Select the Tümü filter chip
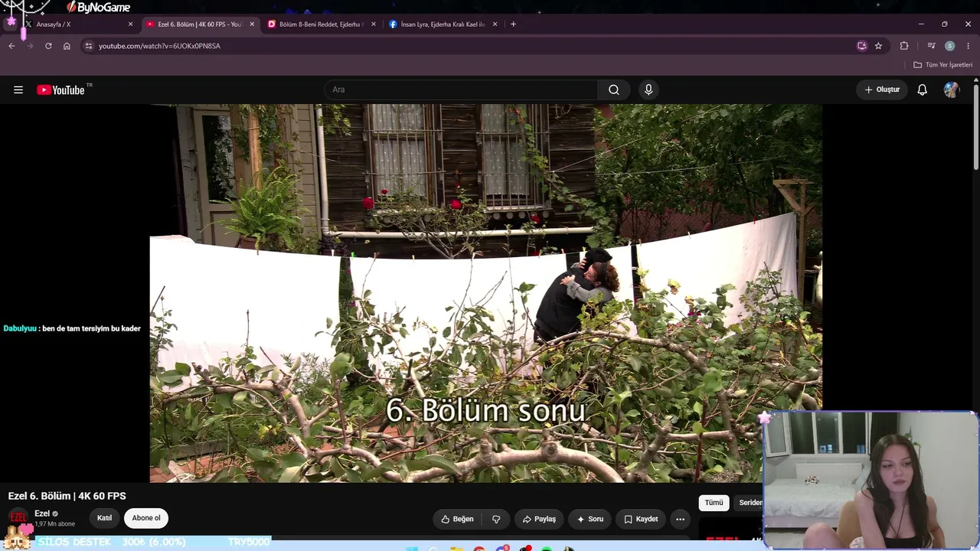 coord(714,503)
